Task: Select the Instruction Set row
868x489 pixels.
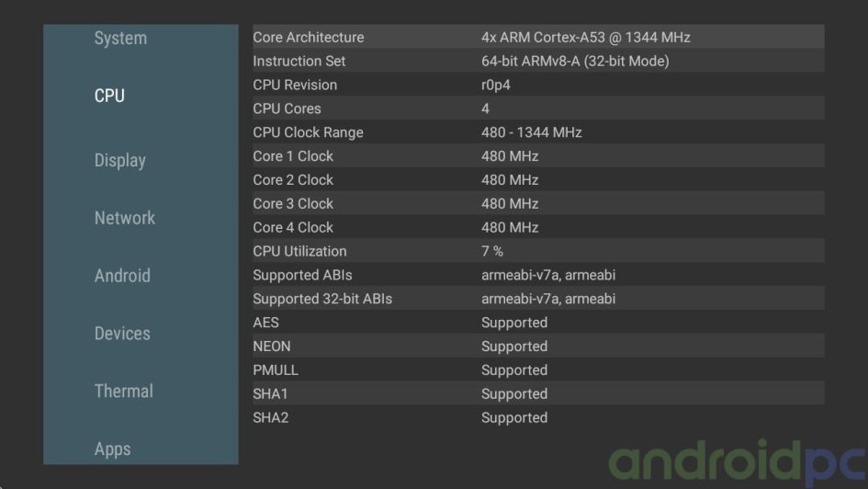Action: coord(538,61)
